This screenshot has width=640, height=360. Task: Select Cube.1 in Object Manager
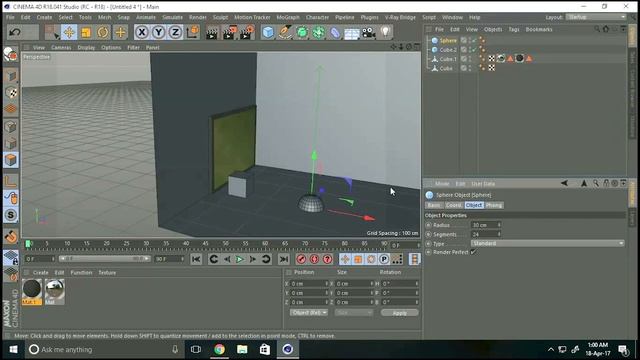(448, 59)
